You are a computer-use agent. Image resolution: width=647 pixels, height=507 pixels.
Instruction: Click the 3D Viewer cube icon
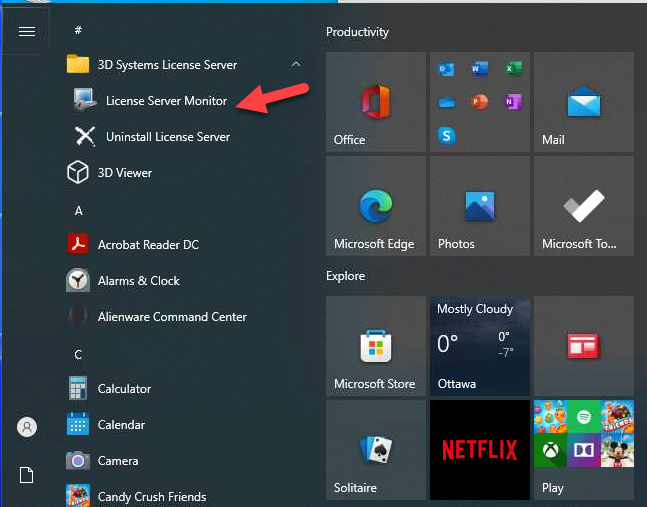coord(78,172)
